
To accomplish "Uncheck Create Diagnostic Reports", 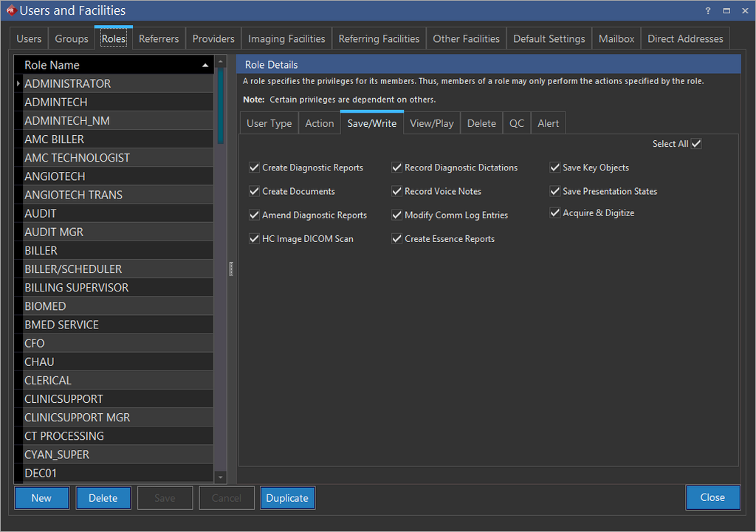I will 255,167.
